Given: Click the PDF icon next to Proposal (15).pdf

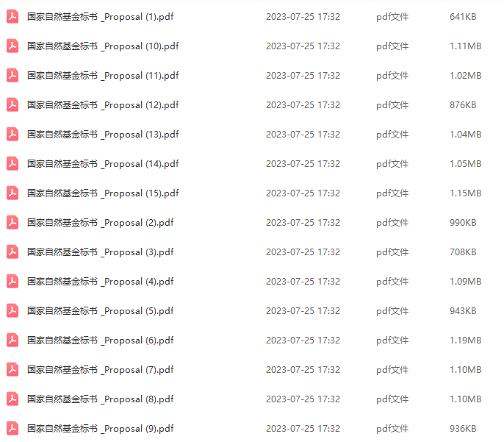Looking at the screenshot, I should [12, 193].
